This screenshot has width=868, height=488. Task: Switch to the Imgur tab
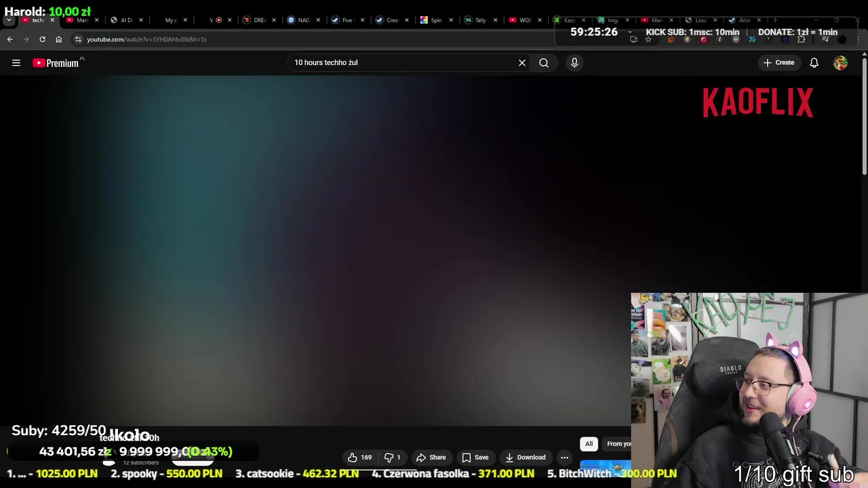(x=612, y=20)
